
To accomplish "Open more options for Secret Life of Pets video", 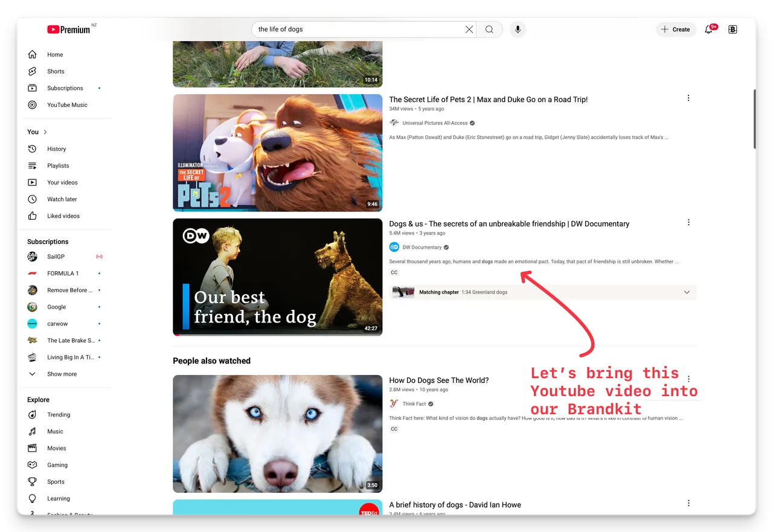I will click(688, 98).
